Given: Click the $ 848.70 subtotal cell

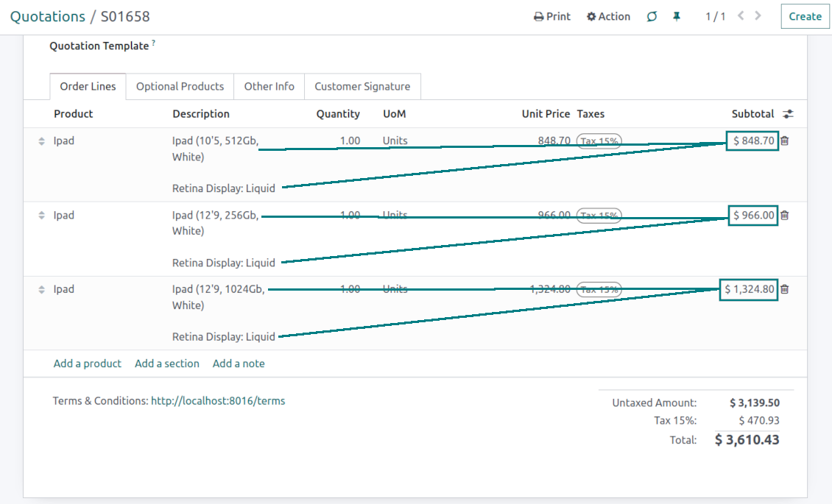Looking at the screenshot, I should (x=752, y=141).
